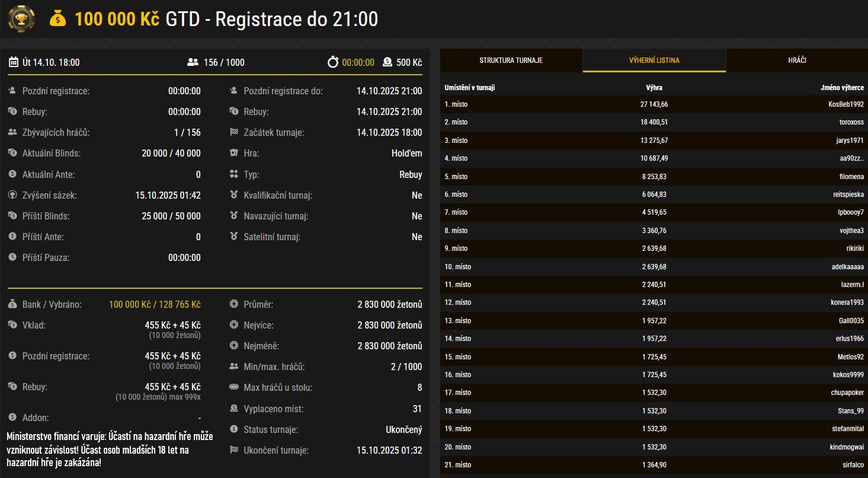
Task: Click the table icon next to Max hráčů u stolu
Action: coord(233,388)
